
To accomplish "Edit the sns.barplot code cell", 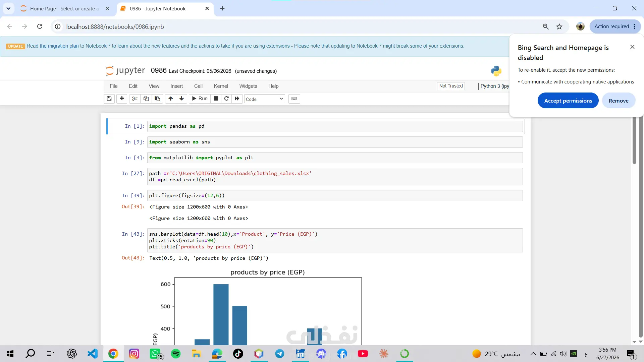I will 335,240.
